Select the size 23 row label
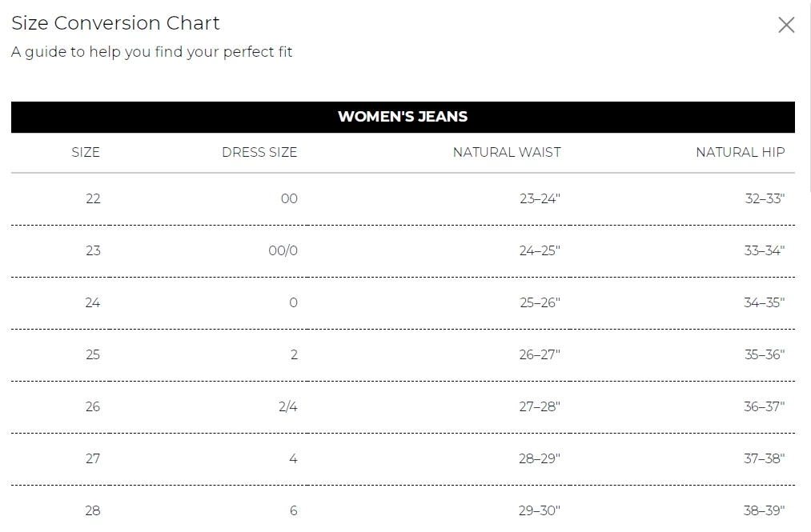The width and height of the screenshot is (811, 532). tap(93, 250)
